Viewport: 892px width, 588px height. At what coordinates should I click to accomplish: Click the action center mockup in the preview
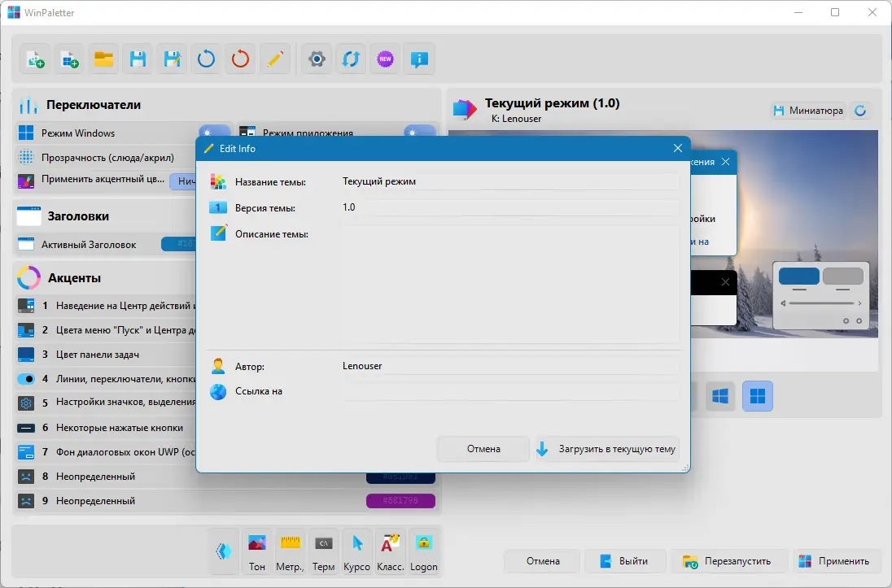click(821, 296)
